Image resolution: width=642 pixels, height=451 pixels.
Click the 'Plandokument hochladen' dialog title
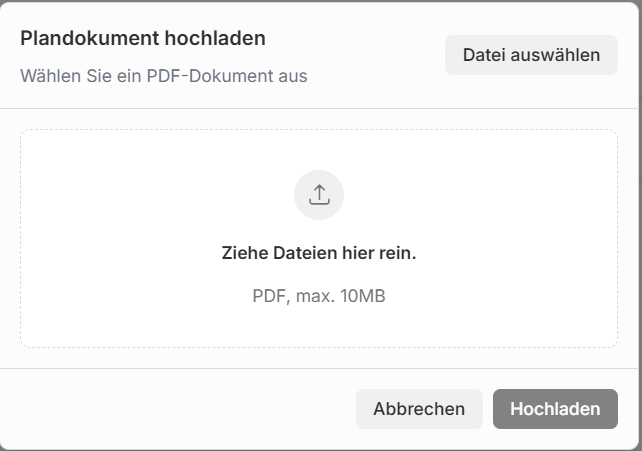[143, 39]
